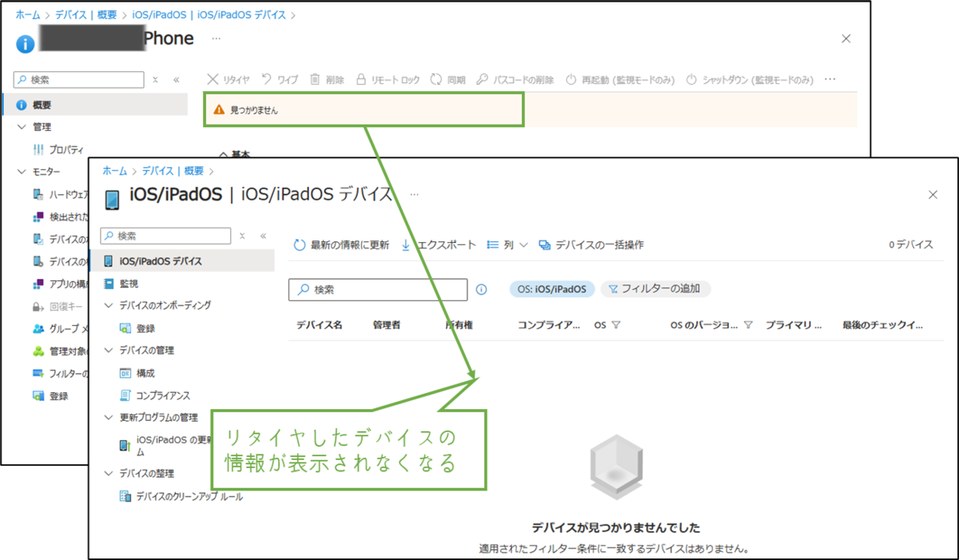Select iOS/iPadOS デバイス in front sidebar
Screen dimensions: 959x560
point(181,261)
